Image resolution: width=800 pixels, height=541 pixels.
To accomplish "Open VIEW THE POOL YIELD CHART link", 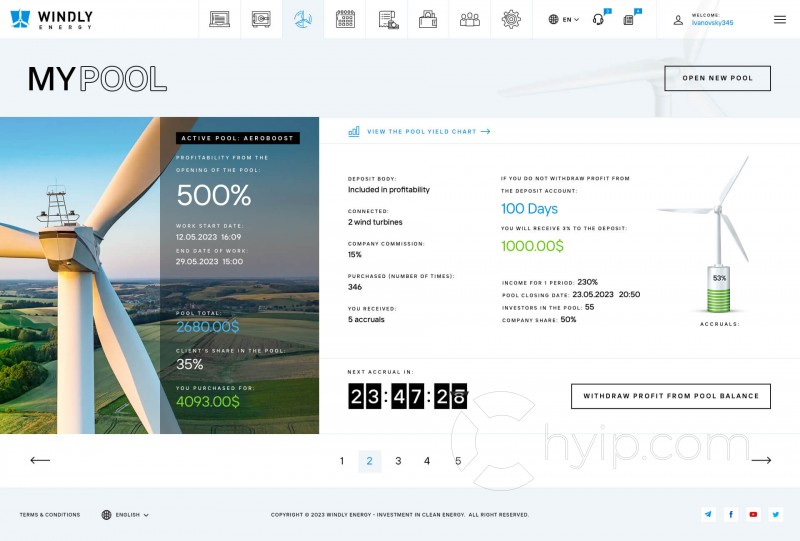I will 428,131.
